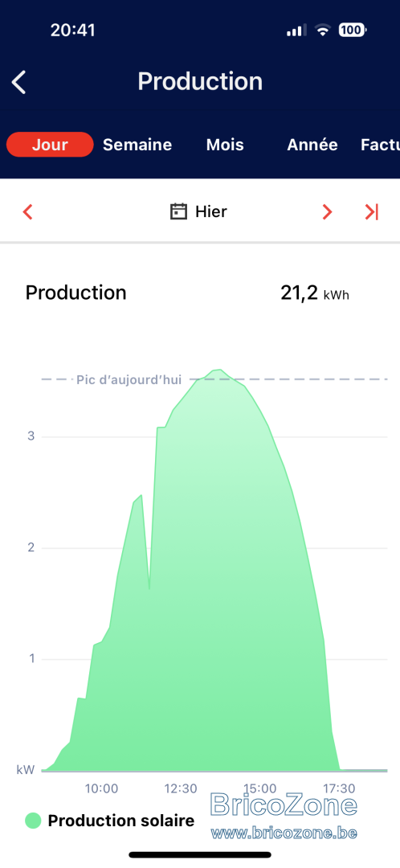Tap the Hier date label

pos(210,211)
